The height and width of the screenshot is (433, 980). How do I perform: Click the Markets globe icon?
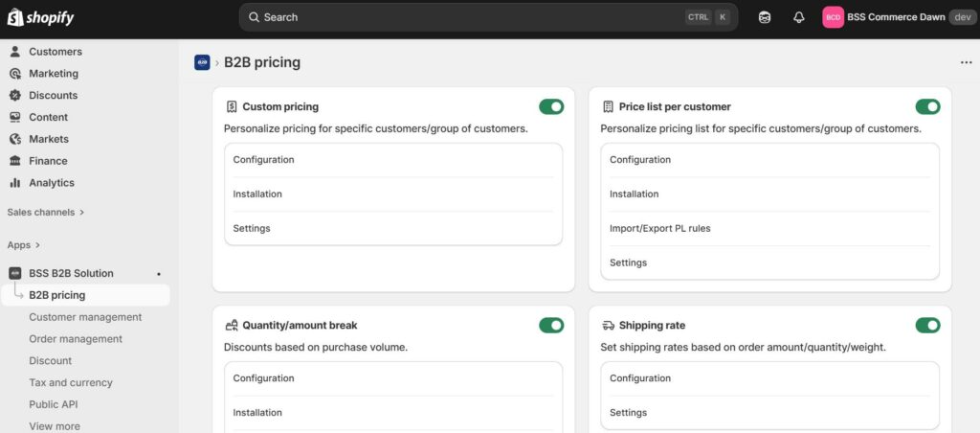15,139
